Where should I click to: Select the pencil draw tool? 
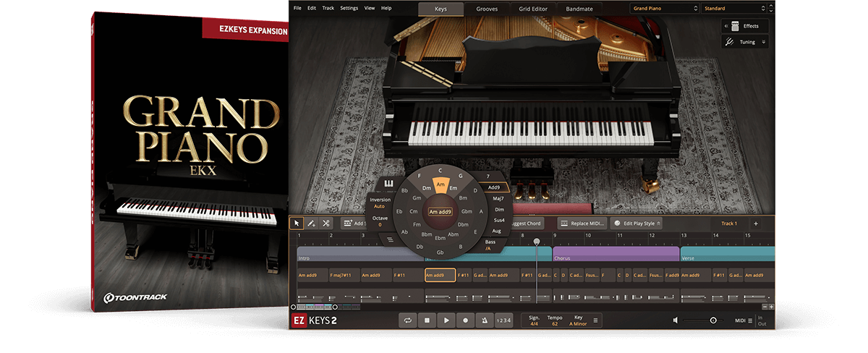coord(311,224)
